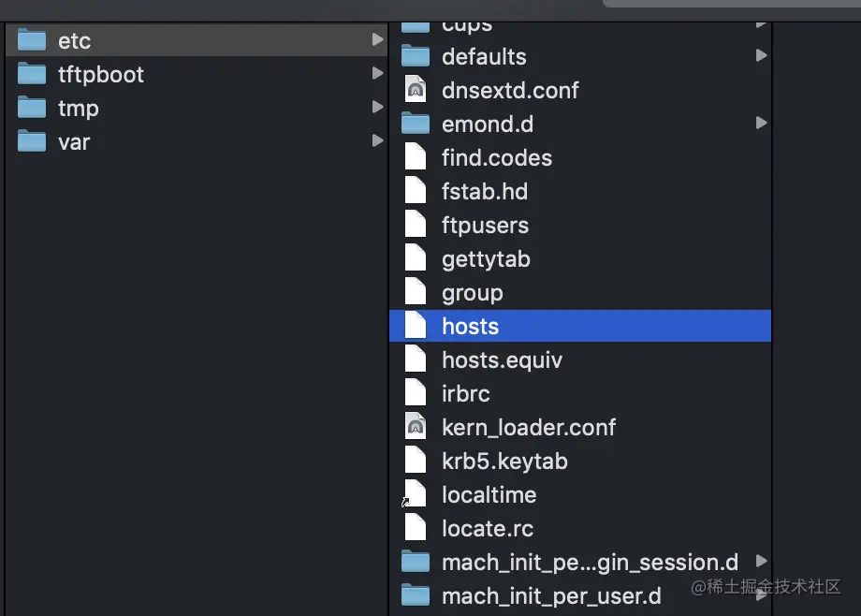The height and width of the screenshot is (616, 861).
Task: Select the emond.d folder name
Action: (488, 125)
